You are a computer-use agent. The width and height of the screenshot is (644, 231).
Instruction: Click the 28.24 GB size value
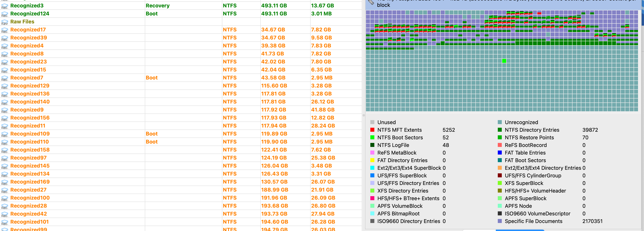point(323,126)
